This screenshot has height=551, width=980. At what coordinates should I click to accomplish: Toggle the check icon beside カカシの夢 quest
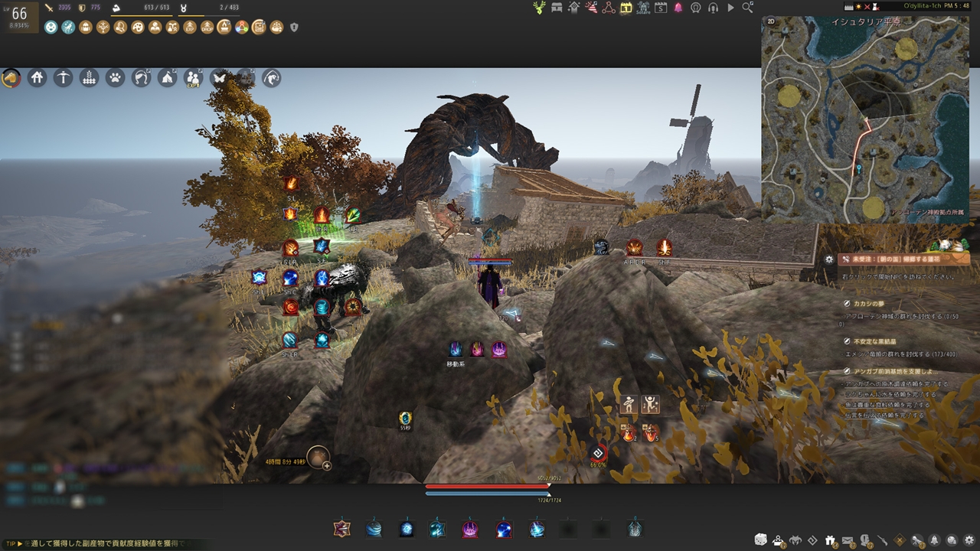tap(847, 303)
